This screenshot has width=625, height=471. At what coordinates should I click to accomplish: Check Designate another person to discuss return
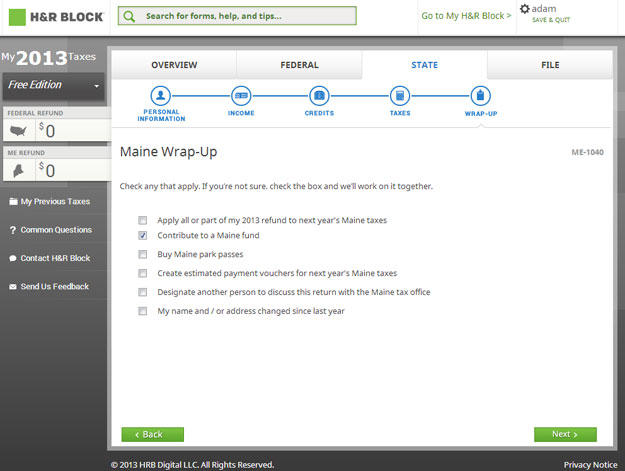tap(142, 292)
